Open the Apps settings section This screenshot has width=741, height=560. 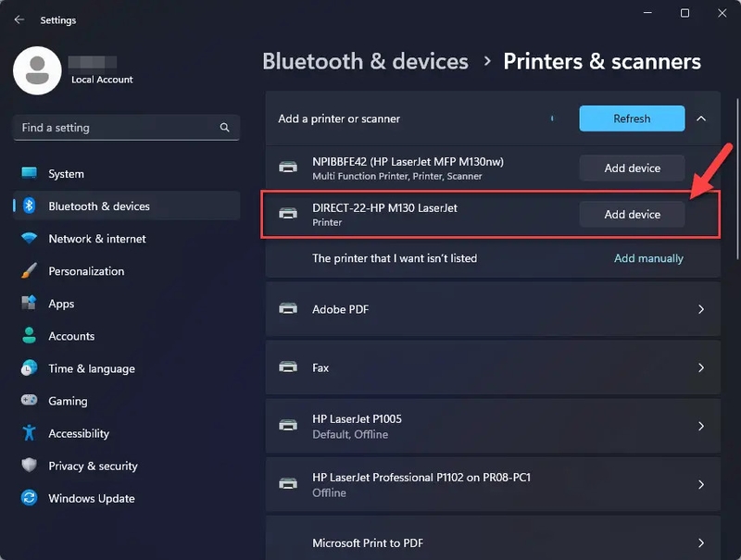pos(61,304)
